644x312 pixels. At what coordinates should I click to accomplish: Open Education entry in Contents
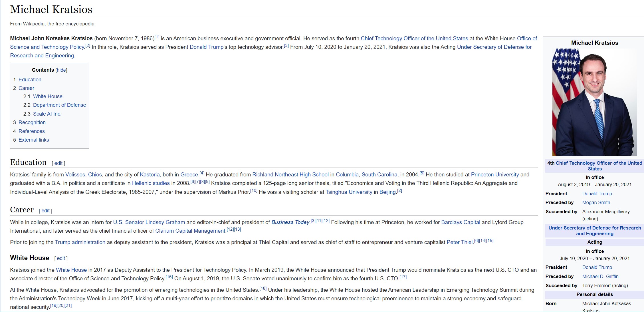point(30,80)
